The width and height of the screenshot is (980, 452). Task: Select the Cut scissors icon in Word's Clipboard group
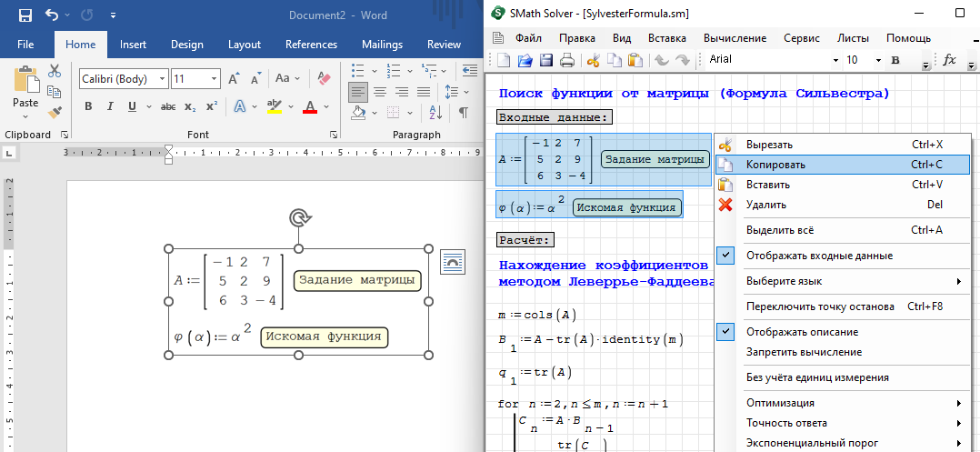tap(55, 71)
